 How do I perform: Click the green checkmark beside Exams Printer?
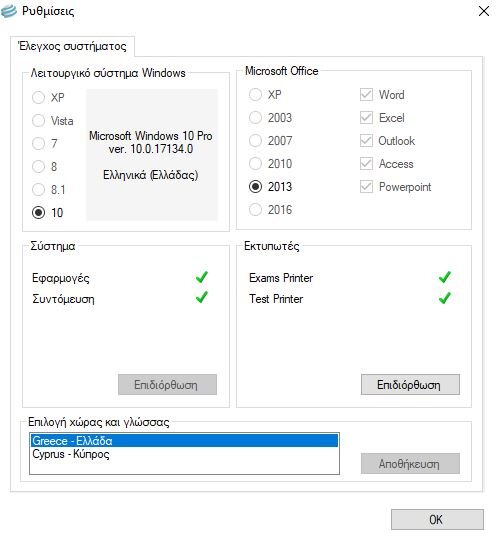[445, 277]
